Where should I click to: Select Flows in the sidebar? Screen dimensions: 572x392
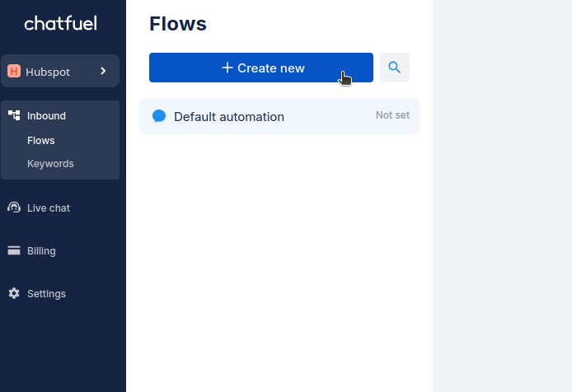[x=41, y=141]
